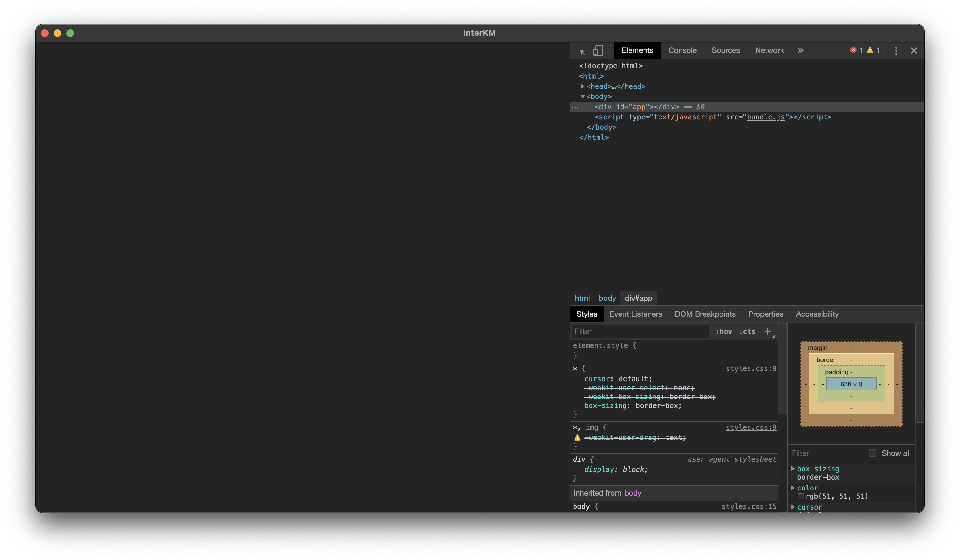Click the ellipsis beside div#app row
Screen dimensions: 960x560
(x=575, y=107)
